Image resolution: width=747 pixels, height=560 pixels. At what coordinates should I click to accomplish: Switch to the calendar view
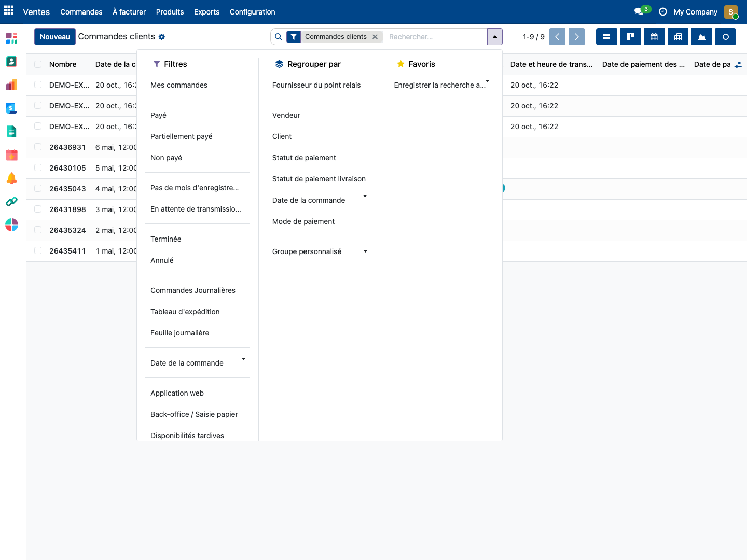(654, 37)
